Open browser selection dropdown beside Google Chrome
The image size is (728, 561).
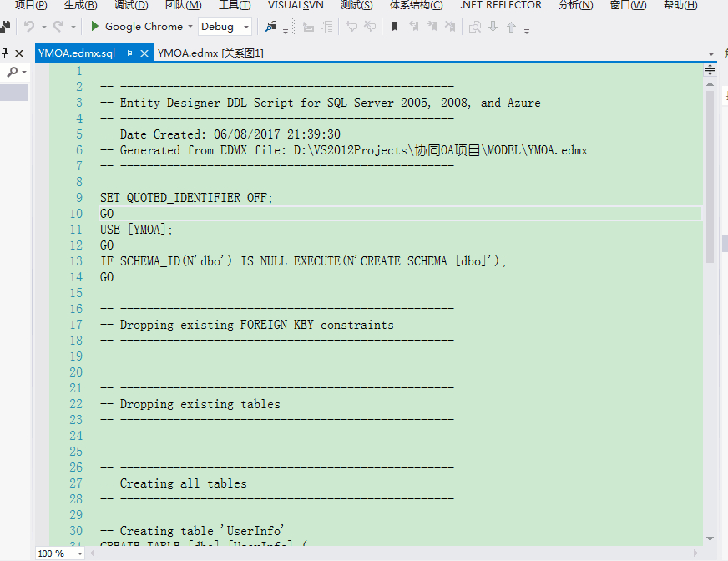coord(190,27)
